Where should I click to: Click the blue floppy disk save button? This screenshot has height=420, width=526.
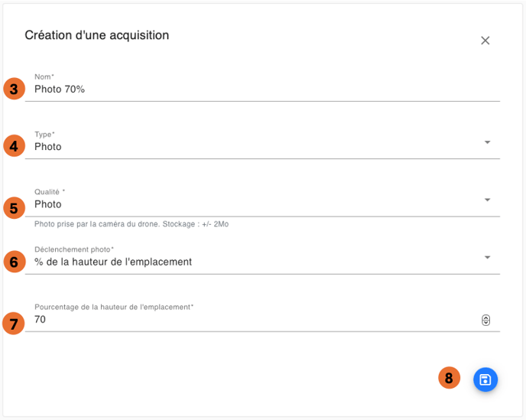485,379
